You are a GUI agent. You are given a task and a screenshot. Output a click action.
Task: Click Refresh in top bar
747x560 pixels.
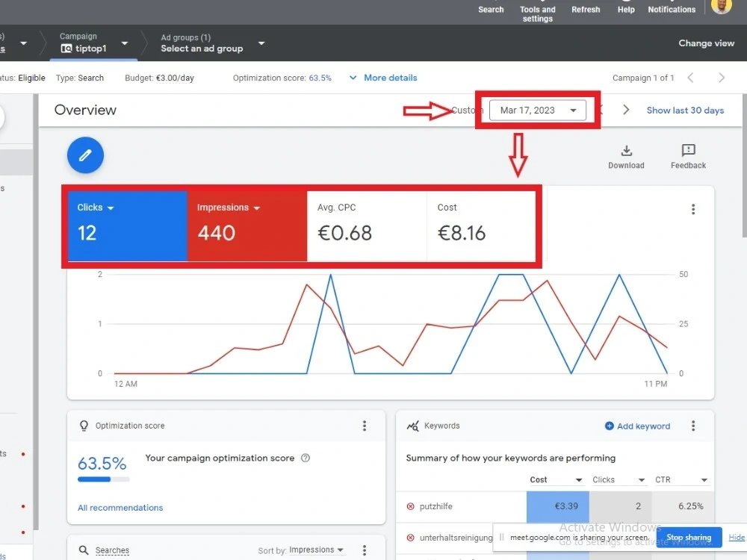tap(586, 9)
